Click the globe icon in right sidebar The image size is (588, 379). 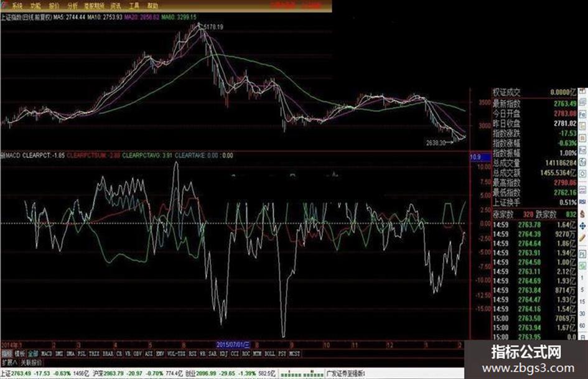coord(582,162)
